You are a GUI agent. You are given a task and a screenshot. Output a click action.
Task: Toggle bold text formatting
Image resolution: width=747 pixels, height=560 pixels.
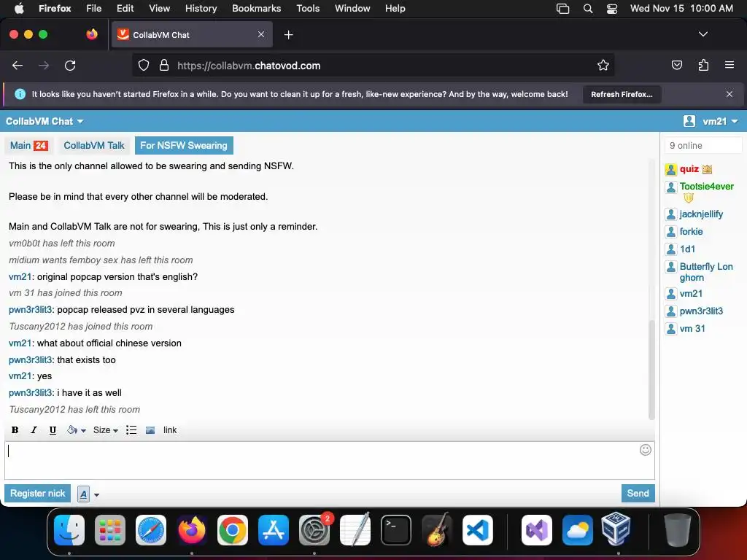(x=15, y=430)
